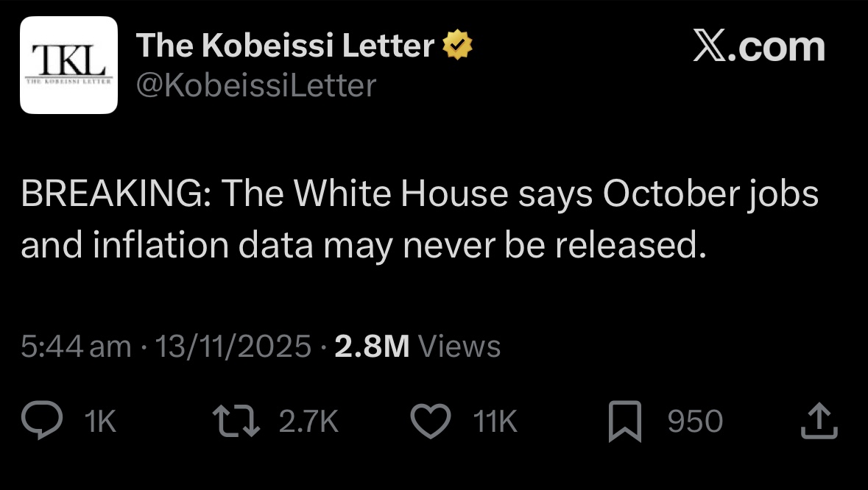Screen dimensions: 868x490
Task: Toggle the bookmark icon on the tweet
Action: pyautogui.click(x=625, y=422)
